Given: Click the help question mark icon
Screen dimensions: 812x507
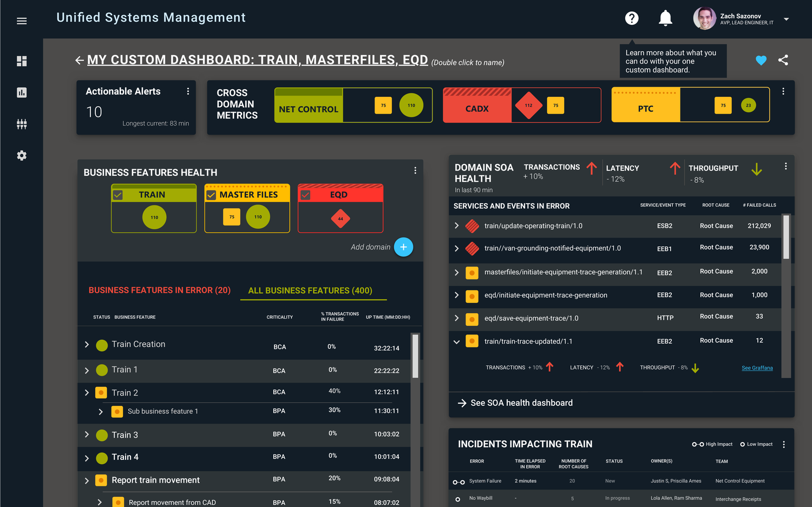Looking at the screenshot, I should (x=632, y=18).
